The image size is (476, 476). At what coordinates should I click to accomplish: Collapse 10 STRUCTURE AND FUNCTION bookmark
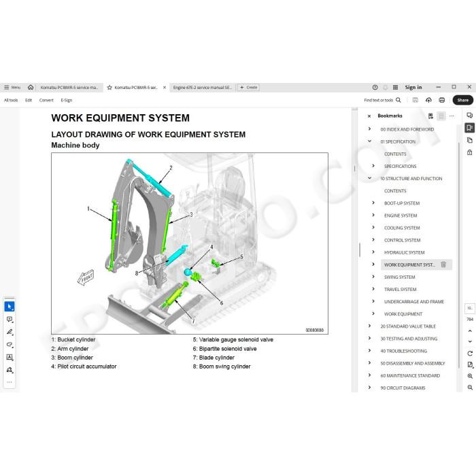pyautogui.click(x=369, y=178)
